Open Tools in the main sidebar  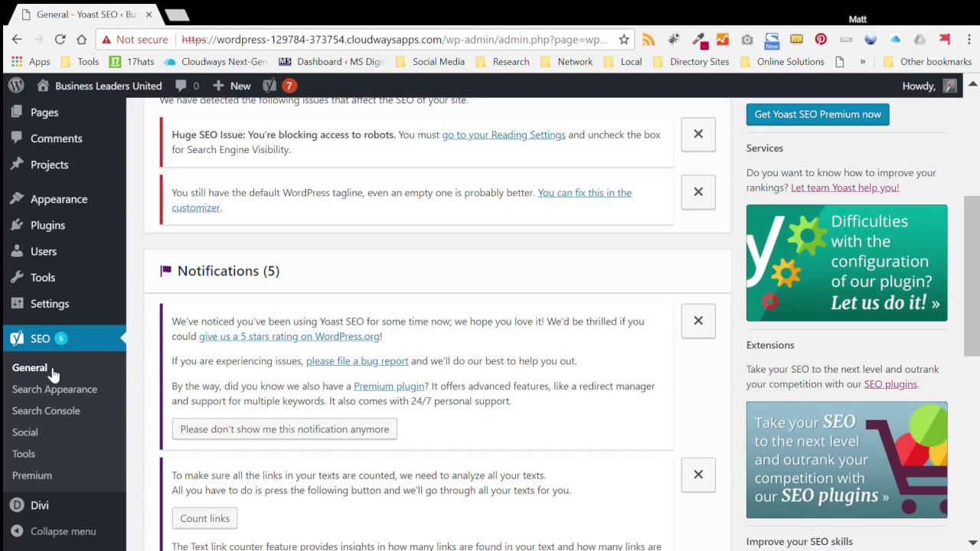(x=43, y=278)
